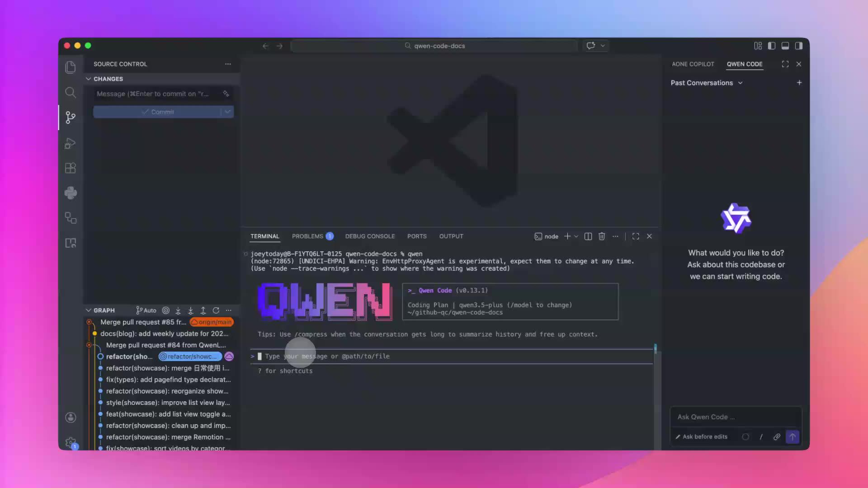This screenshot has height=488, width=868.
Task: Toggle the thinking circle icon in Qwen input
Action: tap(745, 437)
